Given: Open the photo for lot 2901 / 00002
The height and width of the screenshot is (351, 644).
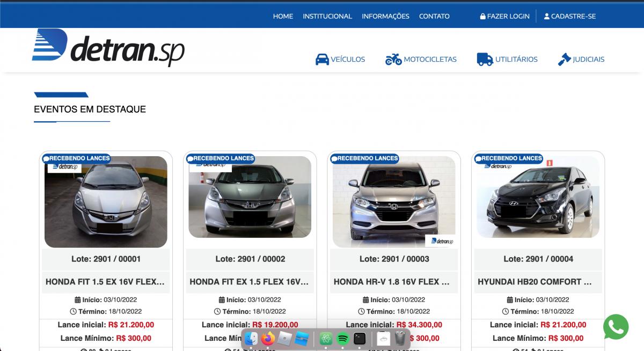Looking at the screenshot, I should pos(250,197).
